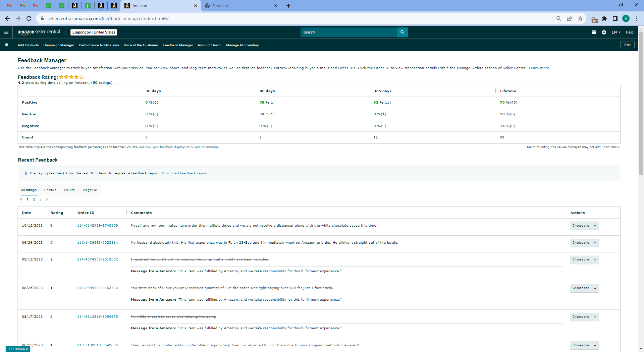The height and width of the screenshot is (352, 644).
Task: Open Manage All Inventory
Action: 243,45
